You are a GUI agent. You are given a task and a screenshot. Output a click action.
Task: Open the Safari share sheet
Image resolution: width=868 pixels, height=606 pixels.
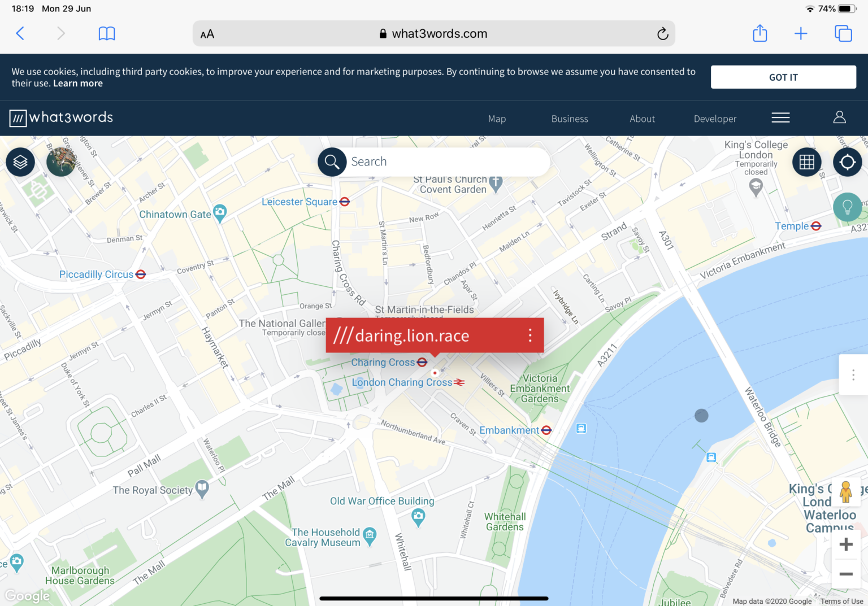point(759,33)
